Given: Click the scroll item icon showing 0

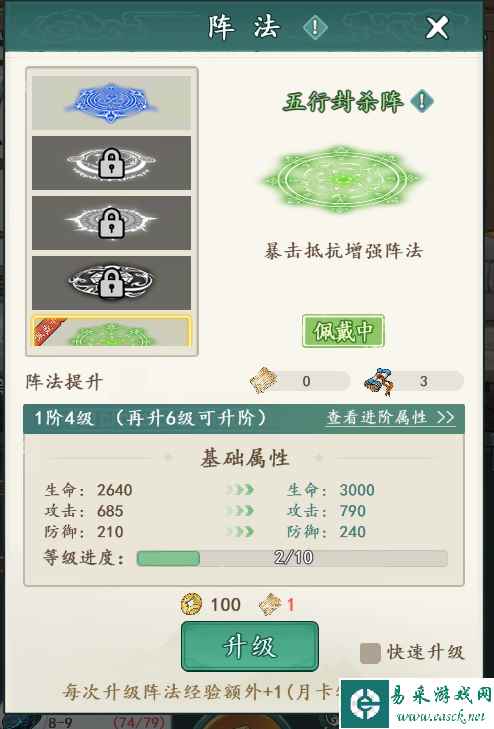Looking at the screenshot, I should click(x=264, y=381).
